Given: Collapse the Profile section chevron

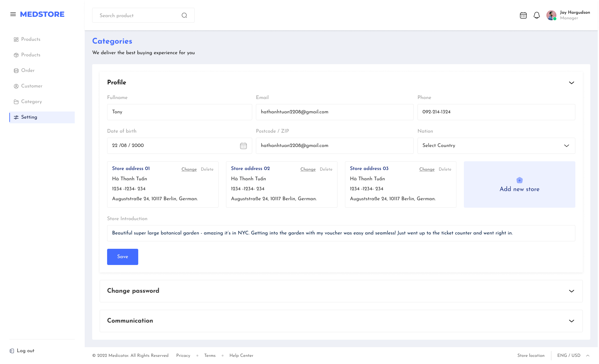Looking at the screenshot, I should (572, 83).
